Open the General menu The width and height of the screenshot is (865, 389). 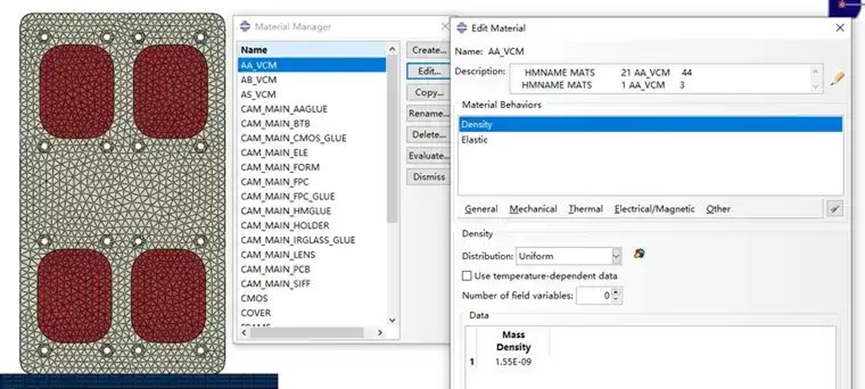[481, 209]
